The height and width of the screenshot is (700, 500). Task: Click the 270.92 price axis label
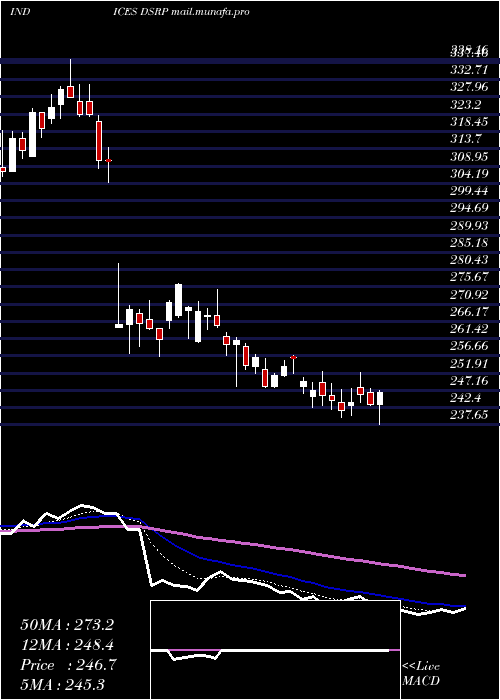(x=470, y=295)
